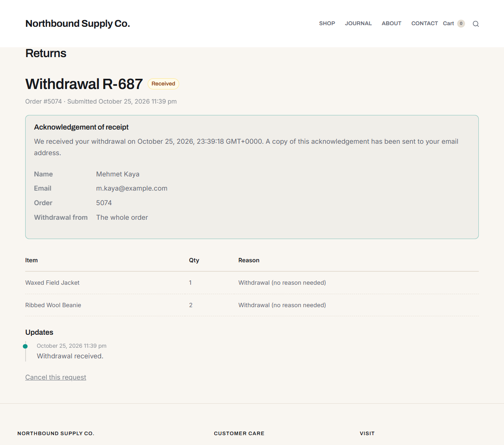Viewport: 504px width, 445px height.
Task: Click quantity 2 for Ribbed Wool Beanie
Action: pos(191,305)
